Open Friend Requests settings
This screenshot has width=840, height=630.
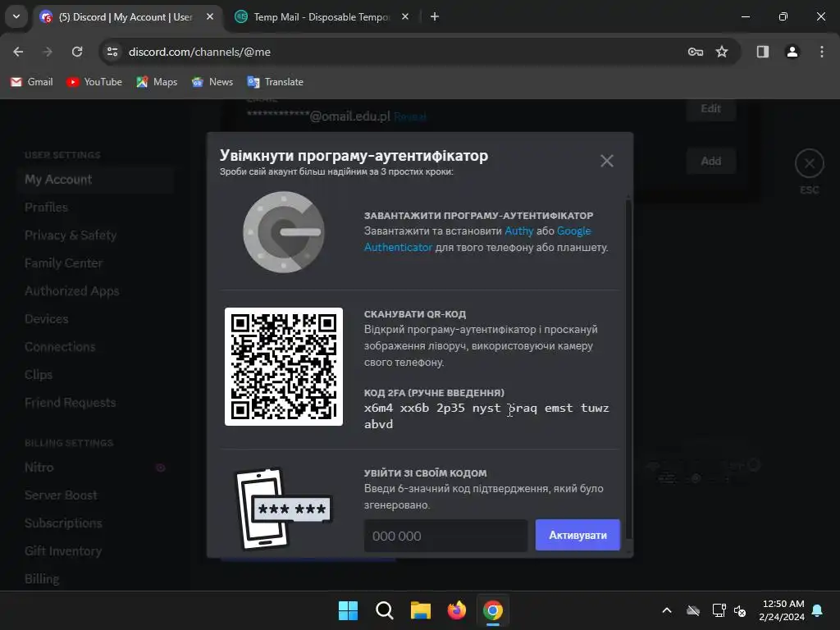click(97, 402)
